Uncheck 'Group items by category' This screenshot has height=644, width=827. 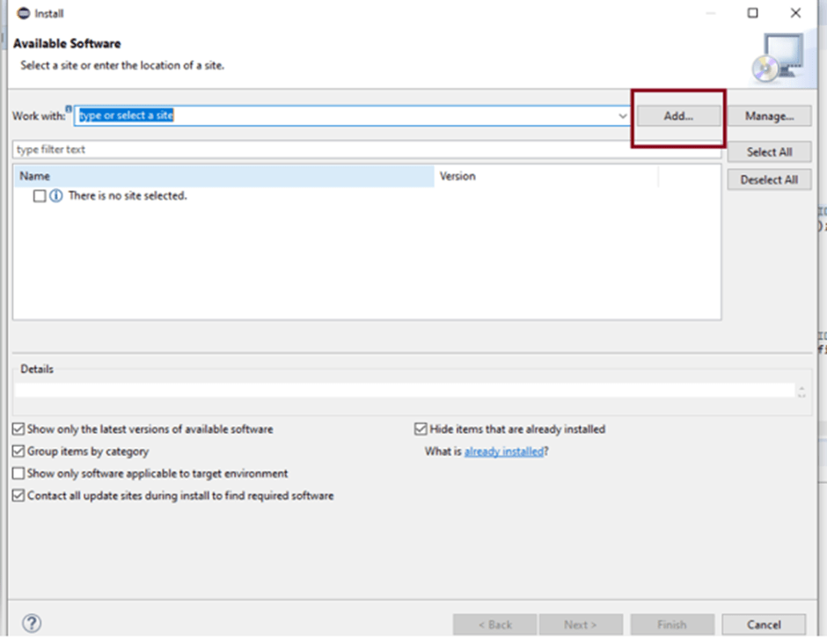tap(19, 451)
